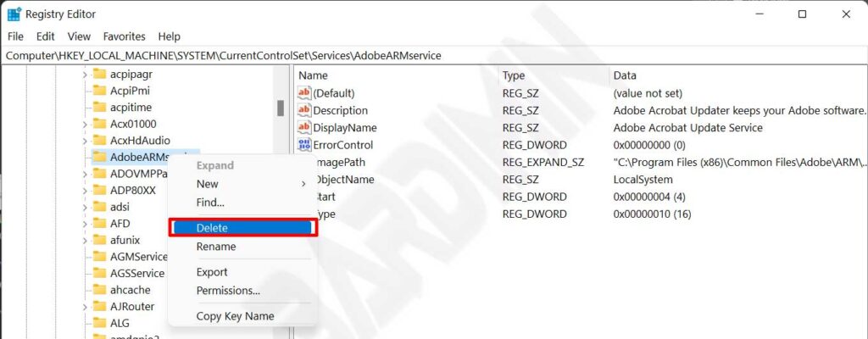868x339 pixels.
Task: Expand the ADP80XX key
Action: tap(85, 191)
